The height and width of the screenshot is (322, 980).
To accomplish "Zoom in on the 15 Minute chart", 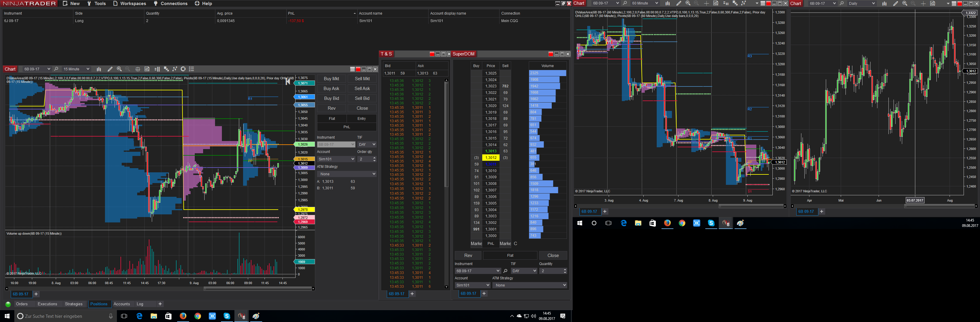I will (x=119, y=69).
